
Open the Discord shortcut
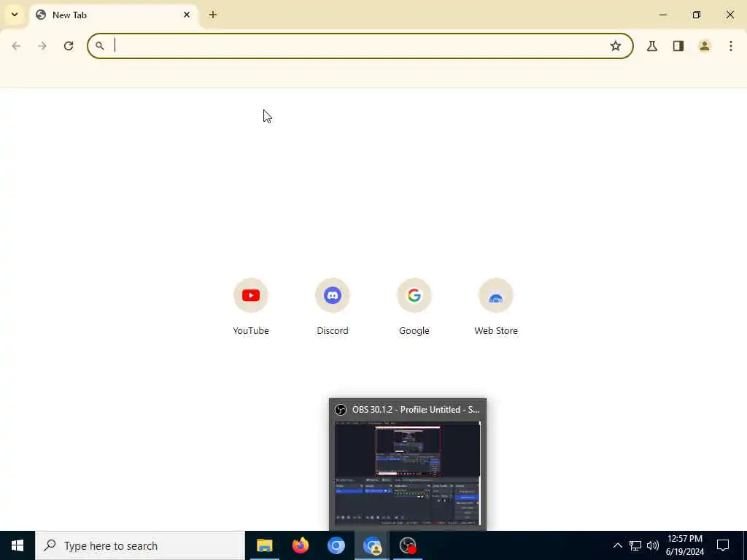click(333, 295)
